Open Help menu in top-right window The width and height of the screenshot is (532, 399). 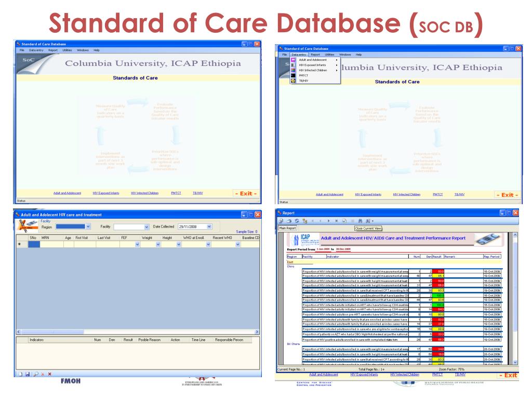[x=358, y=55]
